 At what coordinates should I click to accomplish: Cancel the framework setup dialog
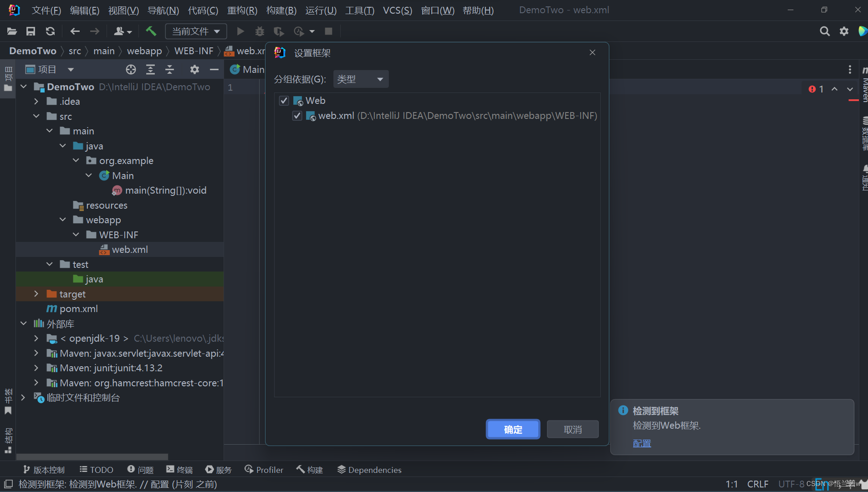pos(572,429)
